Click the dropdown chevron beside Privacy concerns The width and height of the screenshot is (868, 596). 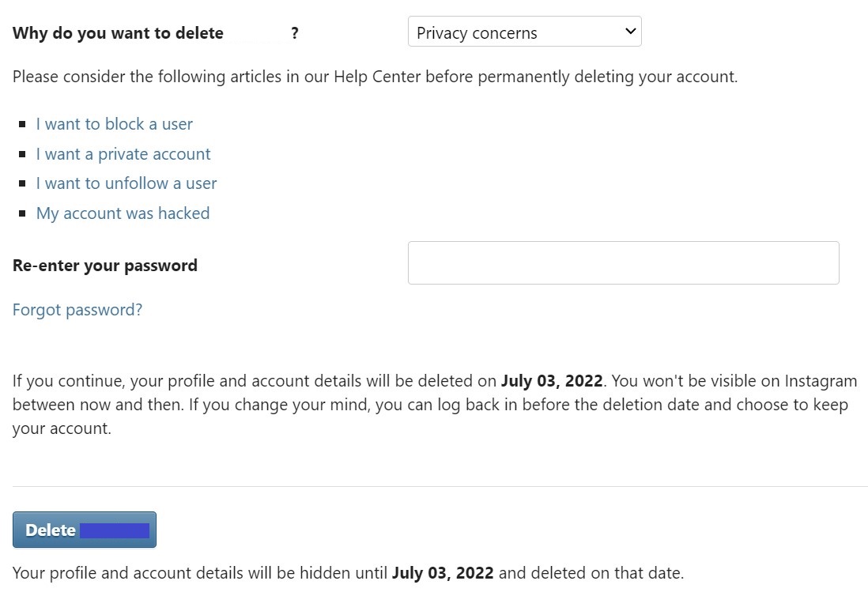630,32
